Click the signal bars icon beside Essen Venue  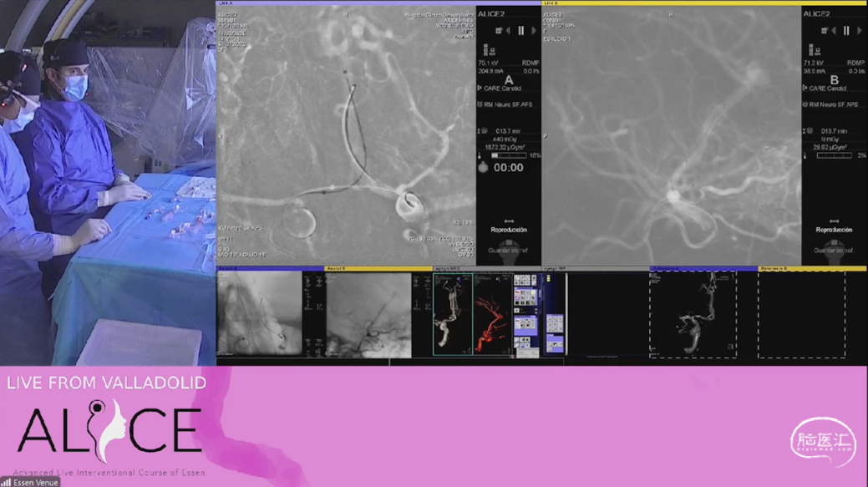click(6, 483)
